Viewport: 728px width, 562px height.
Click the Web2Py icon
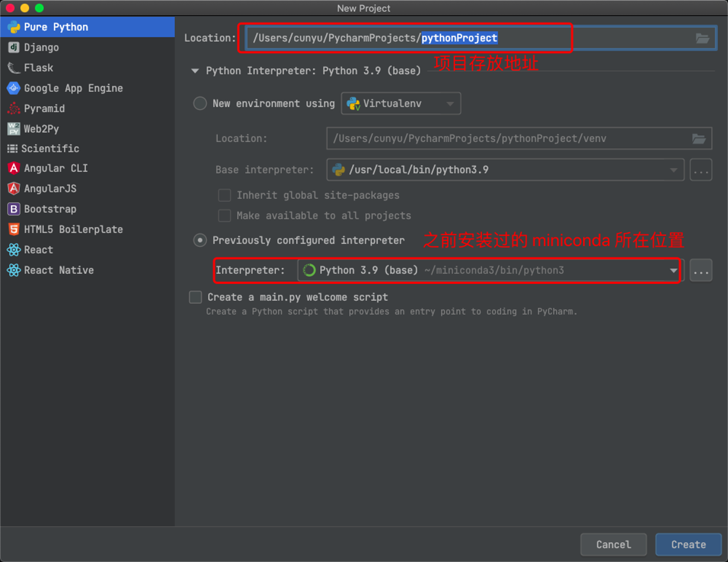[x=13, y=129]
